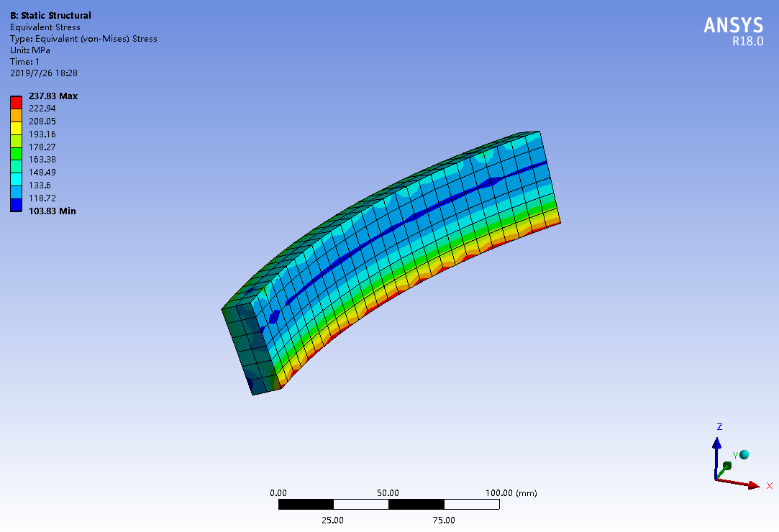
Task: Click the "178.27" legend value
Action: 42,147
